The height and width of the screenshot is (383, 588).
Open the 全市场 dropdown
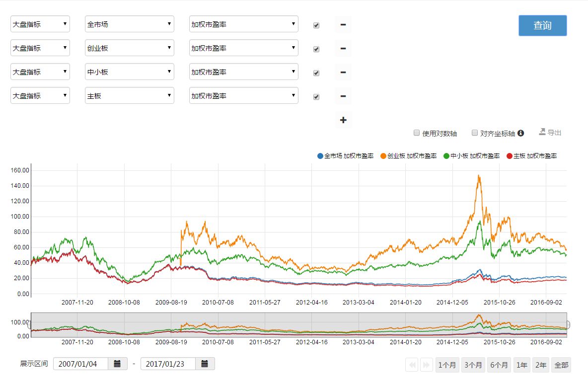click(x=129, y=23)
